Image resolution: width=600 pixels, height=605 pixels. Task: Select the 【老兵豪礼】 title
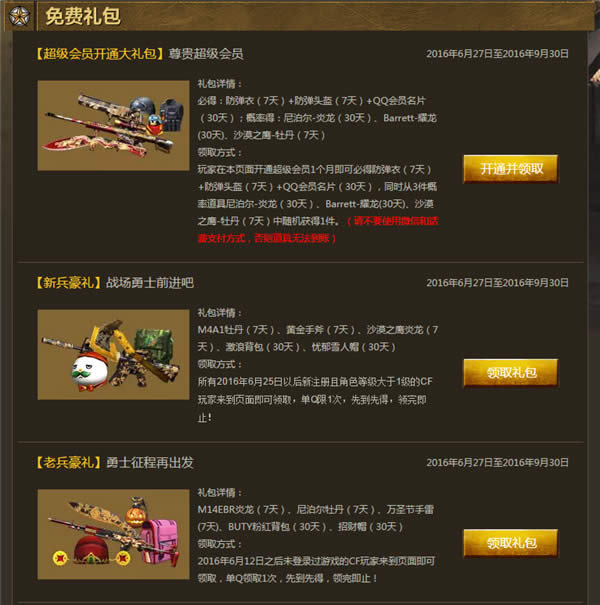[x=68, y=462]
